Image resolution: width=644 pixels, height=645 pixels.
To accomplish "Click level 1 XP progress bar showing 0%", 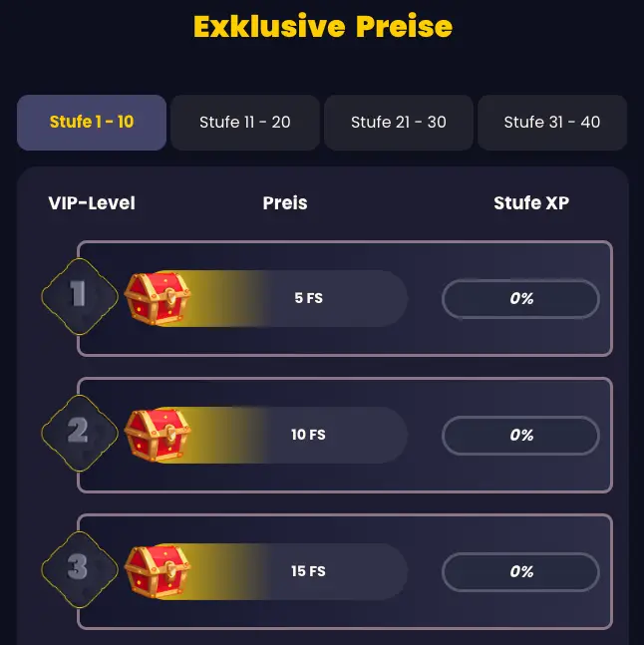I will 520,299.
